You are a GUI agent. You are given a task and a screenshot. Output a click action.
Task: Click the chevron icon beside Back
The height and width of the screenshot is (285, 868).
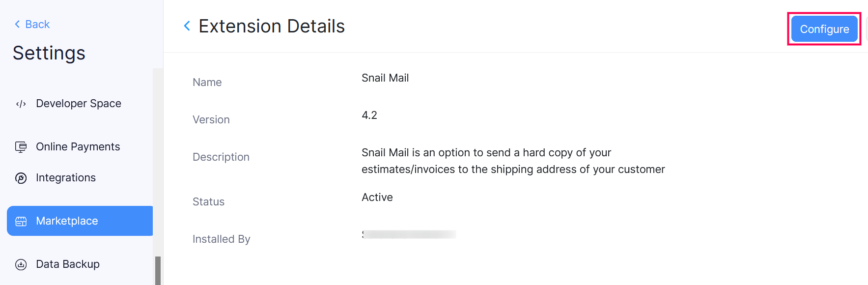(17, 24)
